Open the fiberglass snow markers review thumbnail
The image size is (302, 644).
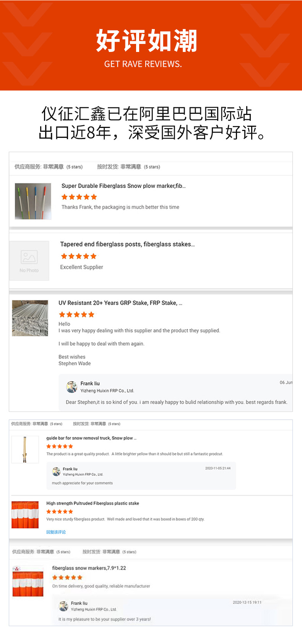point(28,581)
